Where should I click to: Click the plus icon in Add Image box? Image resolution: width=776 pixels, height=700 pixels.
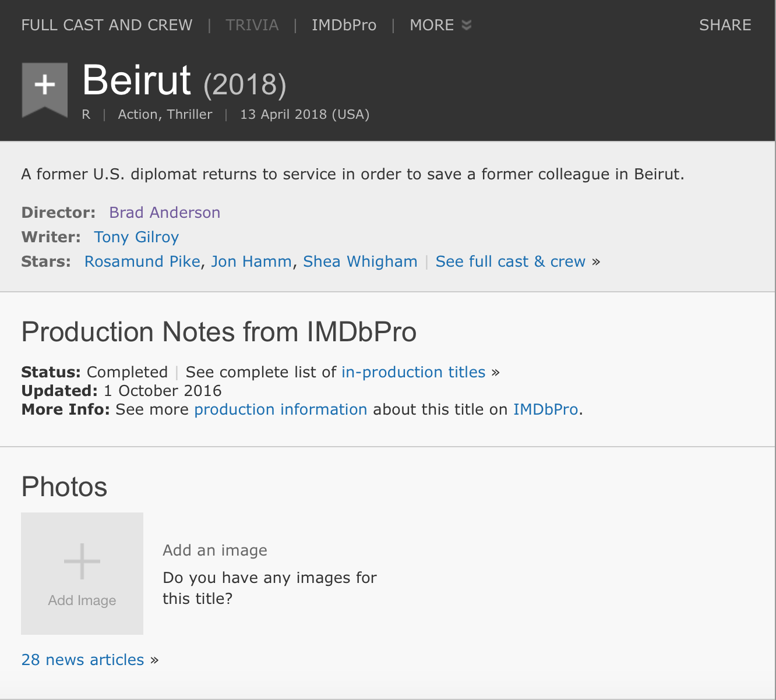point(82,561)
